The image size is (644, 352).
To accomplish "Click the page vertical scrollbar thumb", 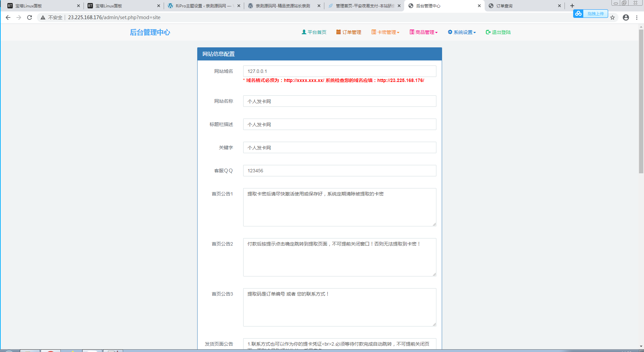I will tap(641, 101).
